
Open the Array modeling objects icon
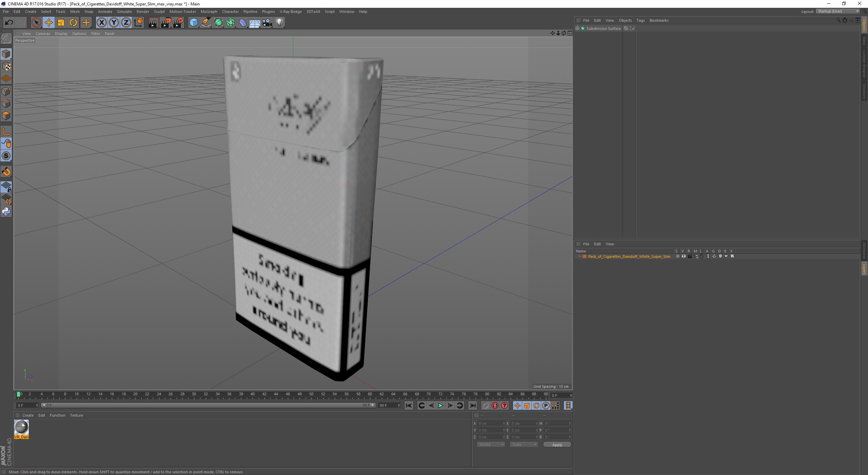pos(231,23)
